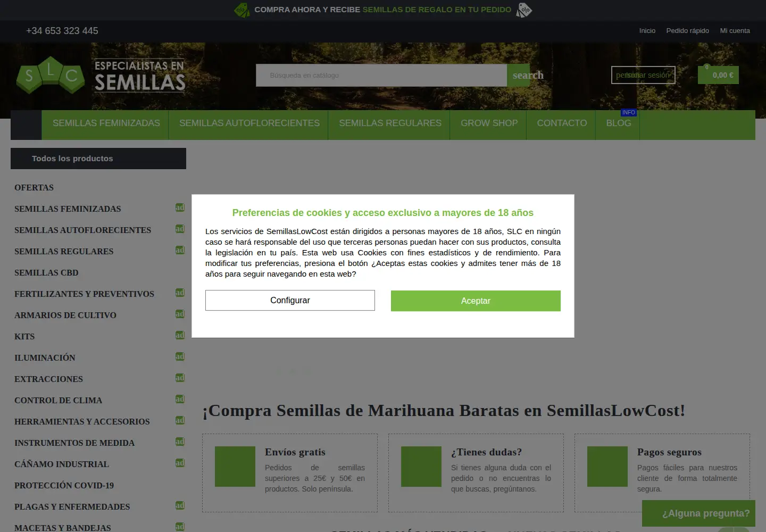This screenshot has width=766, height=532.
Task: Expand the CÁÑAMO INDUSTRIAL category
Action: (180, 463)
